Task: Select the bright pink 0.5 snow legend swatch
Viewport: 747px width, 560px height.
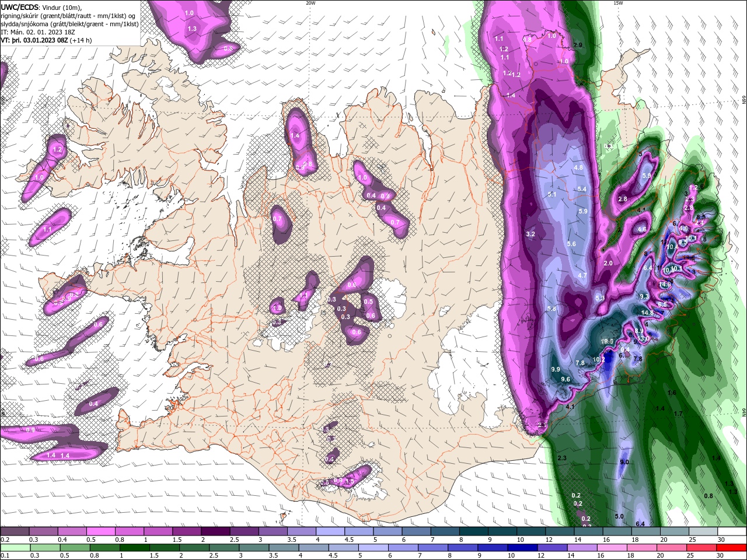Action: tap(100, 531)
